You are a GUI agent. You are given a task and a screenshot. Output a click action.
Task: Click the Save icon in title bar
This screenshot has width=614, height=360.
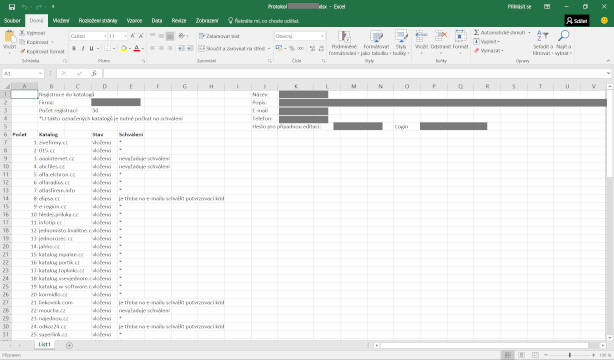pyautogui.click(x=12, y=7)
